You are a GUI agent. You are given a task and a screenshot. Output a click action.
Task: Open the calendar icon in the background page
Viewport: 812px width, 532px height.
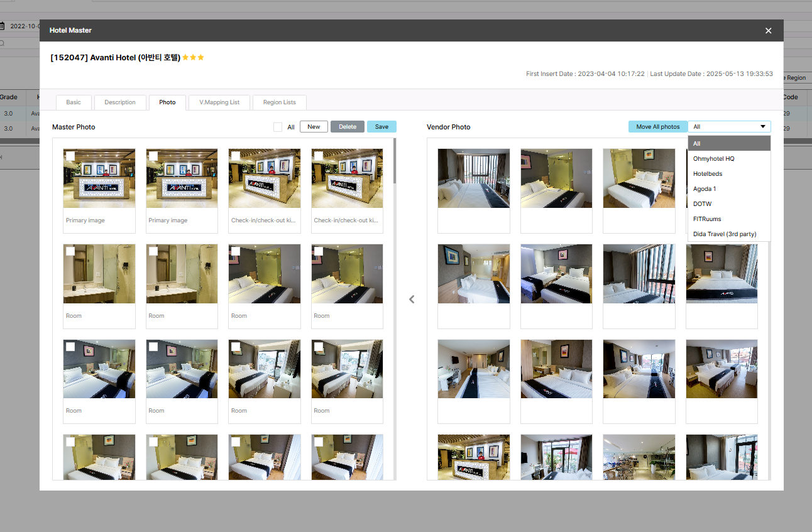[x=3, y=26]
